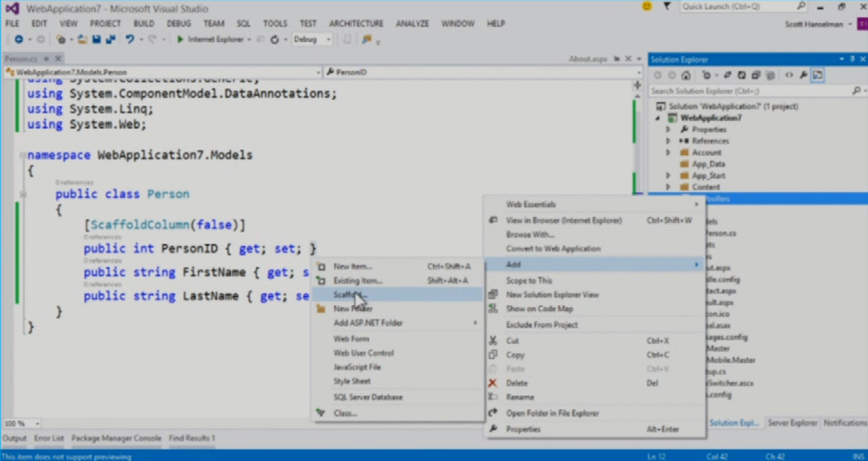Click the Open File toolbar icon

tap(82, 39)
